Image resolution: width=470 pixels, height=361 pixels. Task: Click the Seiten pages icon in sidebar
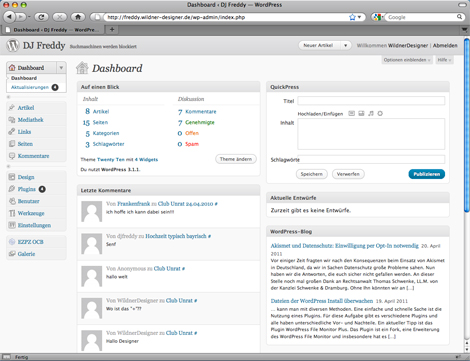(x=12, y=144)
